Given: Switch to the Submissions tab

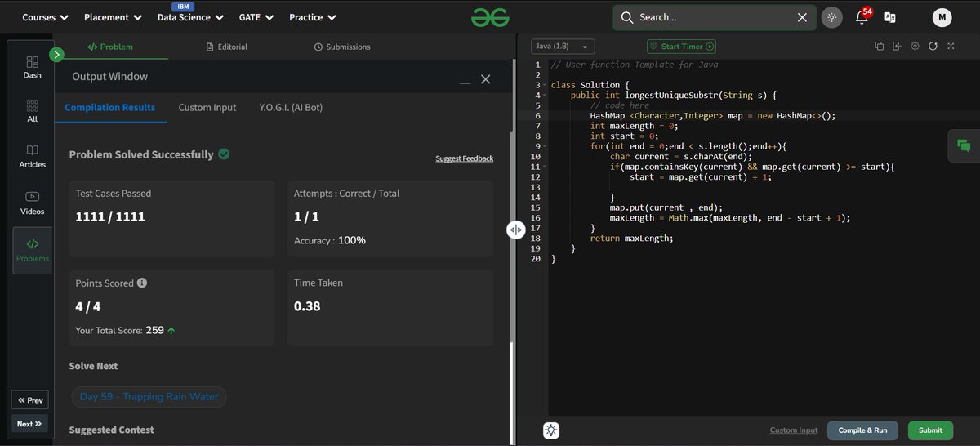Looking at the screenshot, I should (342, 47).
